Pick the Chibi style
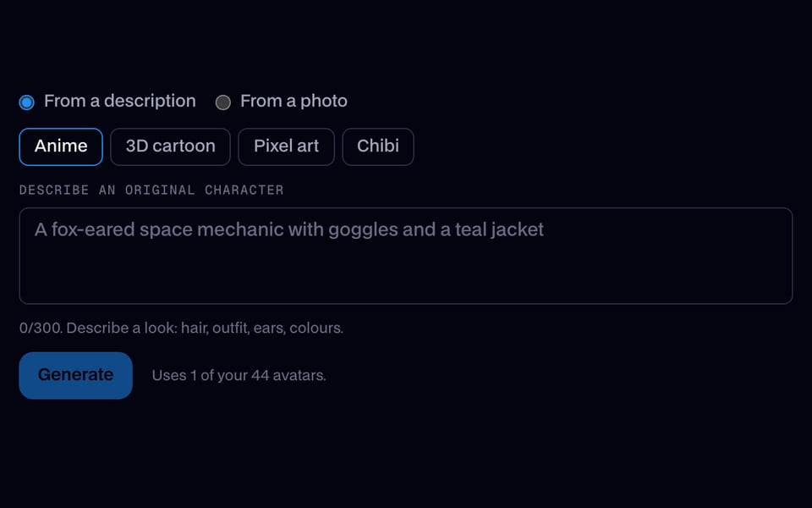 coord(378,146)
